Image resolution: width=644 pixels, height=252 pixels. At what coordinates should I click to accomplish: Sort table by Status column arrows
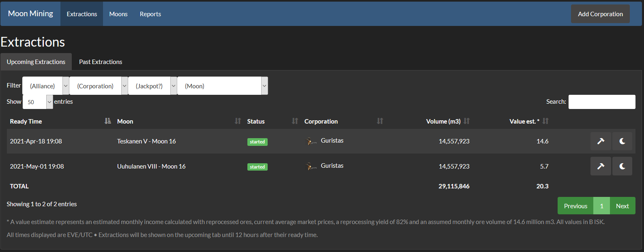[295, 121]
